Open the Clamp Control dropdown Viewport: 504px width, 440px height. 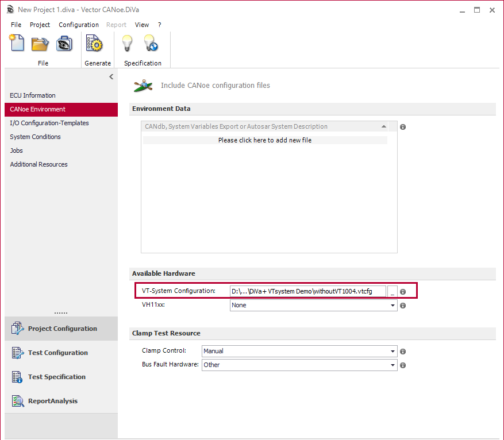pos(393,352)
